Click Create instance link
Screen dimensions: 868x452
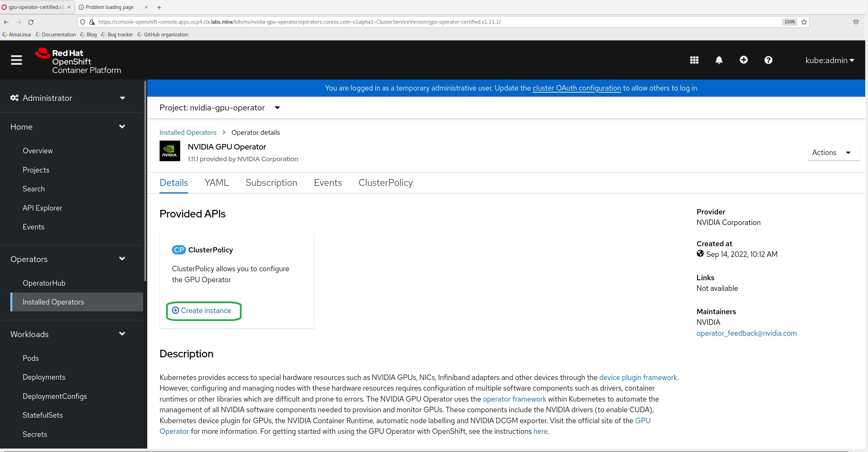click(x=201, y=311)
